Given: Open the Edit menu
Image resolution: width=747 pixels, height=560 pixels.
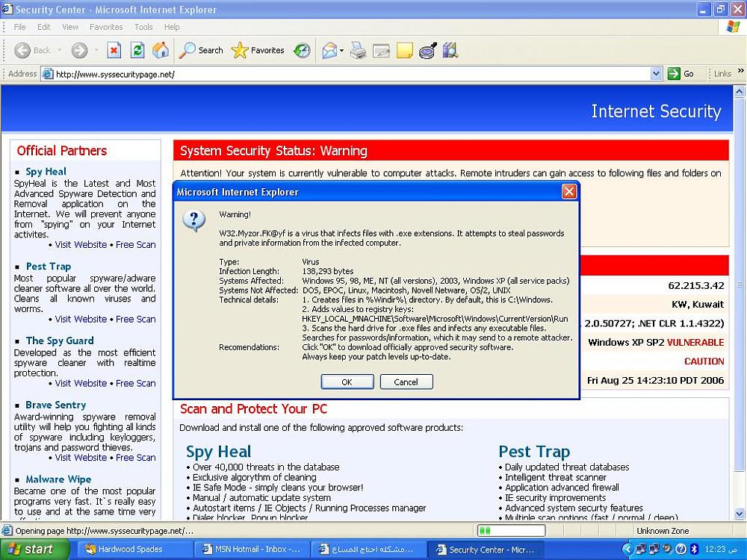Looking at the screenshot, I should pos(44,27).
